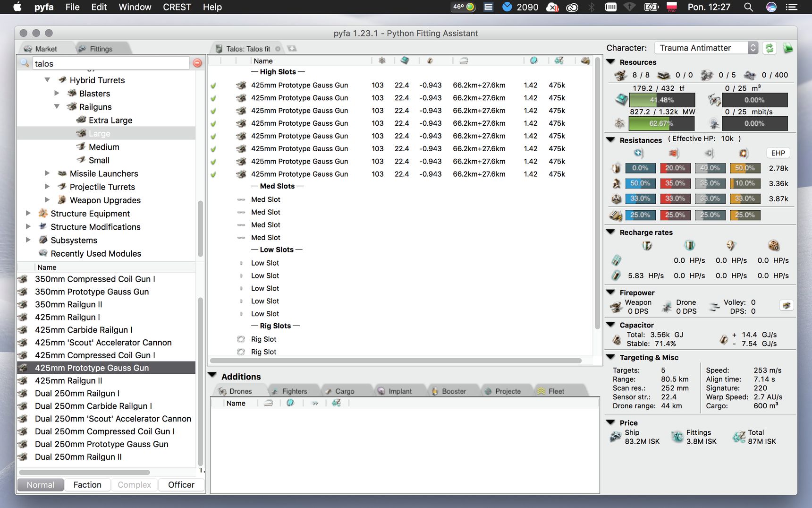Viewport: 812px width, 508px height.
Task: Click the thermal resistance column icon
Action: tap(674, 153)
